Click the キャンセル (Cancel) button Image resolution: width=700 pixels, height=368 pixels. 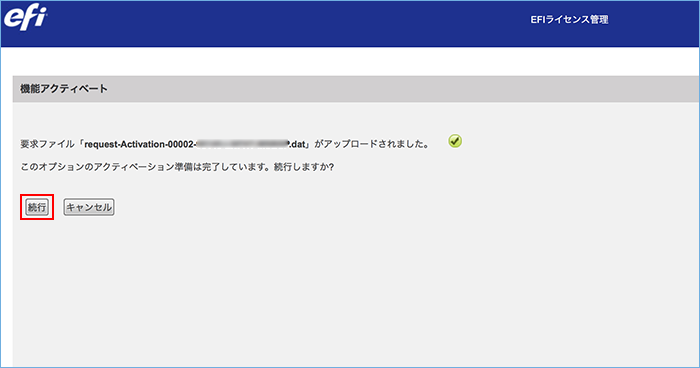pyautogui.click(x=89, y=207)
